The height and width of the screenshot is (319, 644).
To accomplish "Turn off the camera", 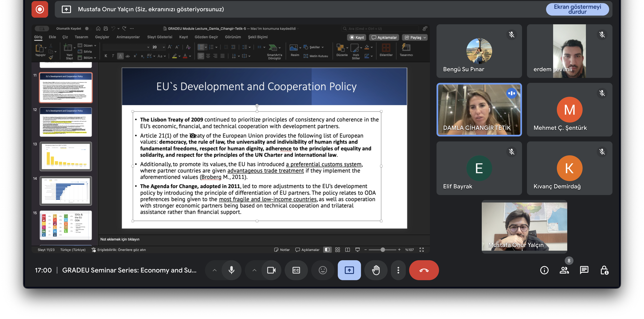I will [271, 270].
